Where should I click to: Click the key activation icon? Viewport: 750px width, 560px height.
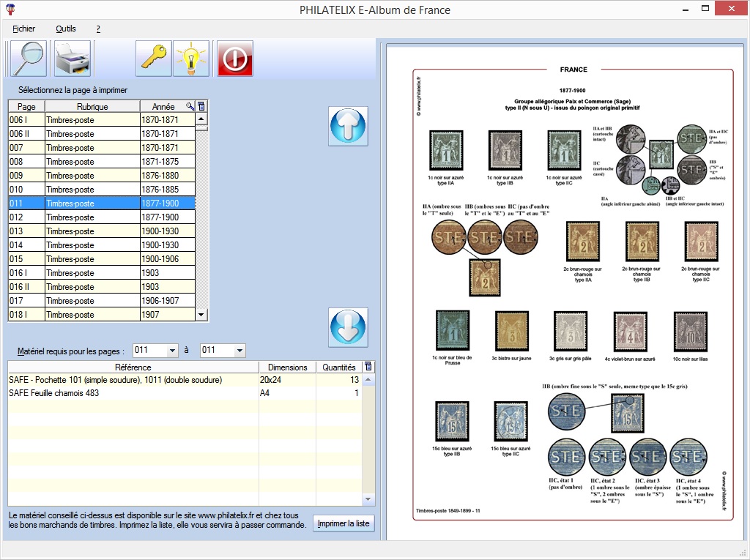(153, 59)
